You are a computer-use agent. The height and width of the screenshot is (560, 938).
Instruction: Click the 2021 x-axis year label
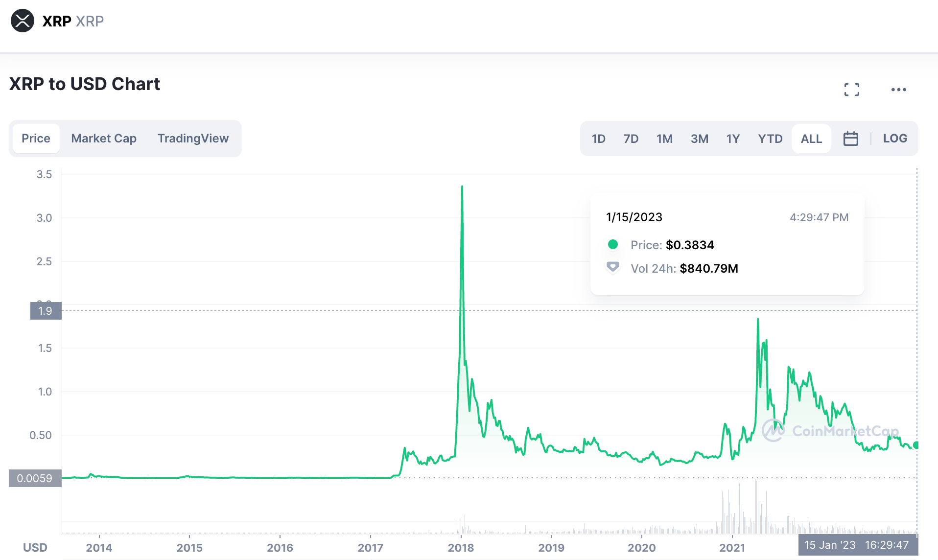tap(732, 547)
